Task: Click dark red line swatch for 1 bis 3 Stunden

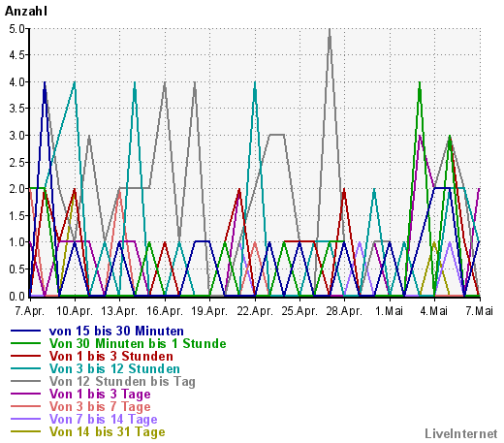Action: [26, 356]
